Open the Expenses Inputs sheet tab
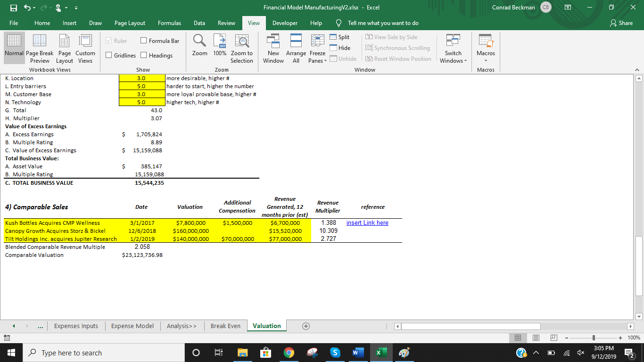 click(x=76, y=326)
